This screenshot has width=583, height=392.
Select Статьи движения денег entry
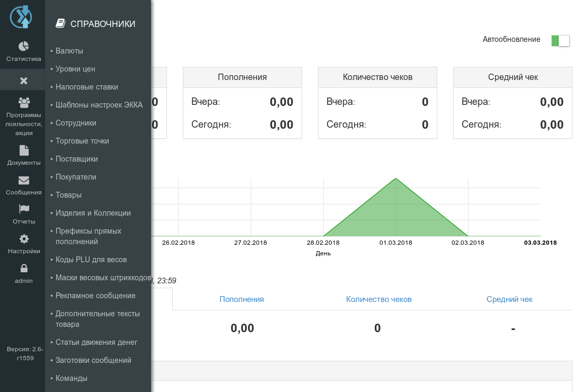96,342
